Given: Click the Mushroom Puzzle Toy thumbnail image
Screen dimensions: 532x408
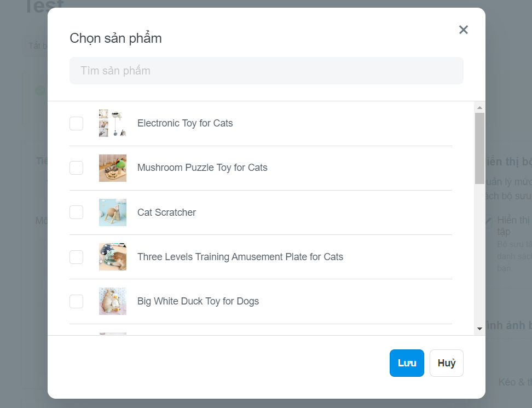Looking at the screenshot, I should coord(113,168).
